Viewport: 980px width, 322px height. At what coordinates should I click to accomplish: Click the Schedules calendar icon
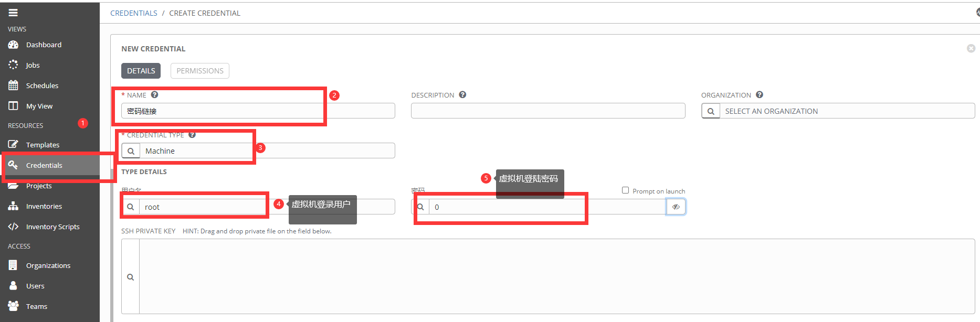[13, 85]
